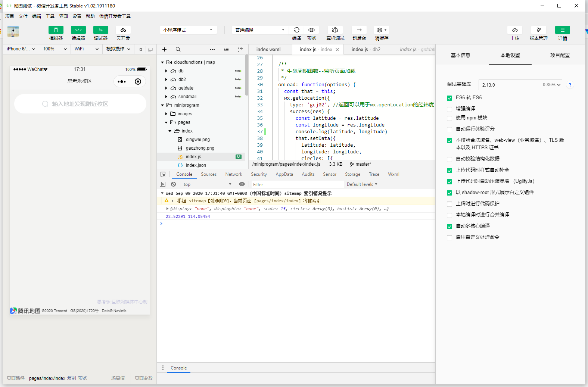Click the debug base library help icon
The height and width of the screenshot is (387, 588).
tap(570, 85)
